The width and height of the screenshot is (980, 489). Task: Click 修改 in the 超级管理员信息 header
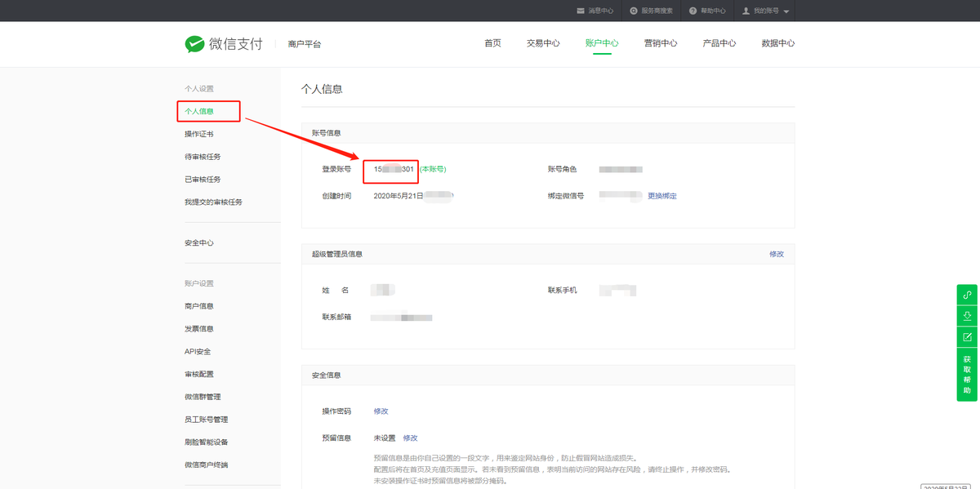coord(776,254)
